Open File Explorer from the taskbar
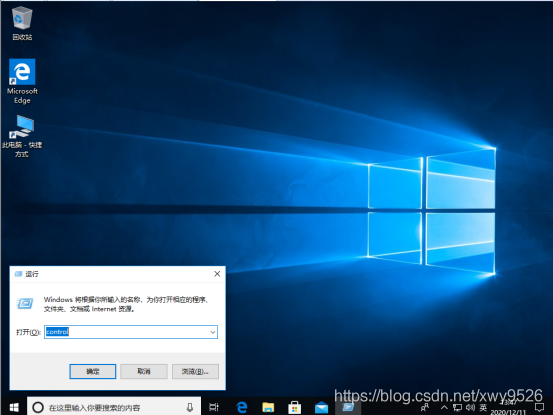This screenshot has width=553, height=415. coord(268,407)
